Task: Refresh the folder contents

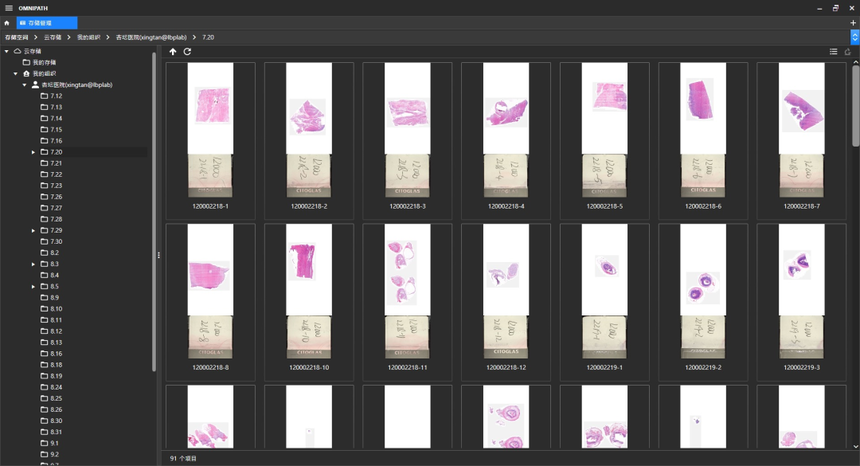Action: coord(187,52)
